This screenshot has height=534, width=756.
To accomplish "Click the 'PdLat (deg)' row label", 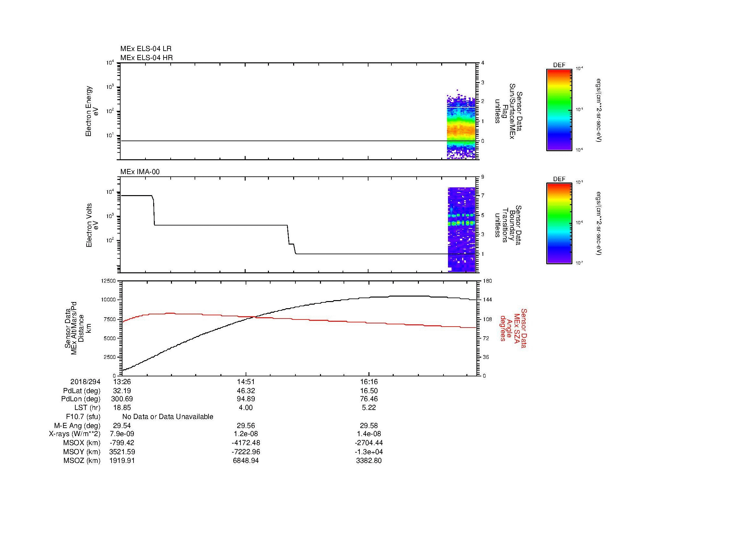I will point(82,391).
